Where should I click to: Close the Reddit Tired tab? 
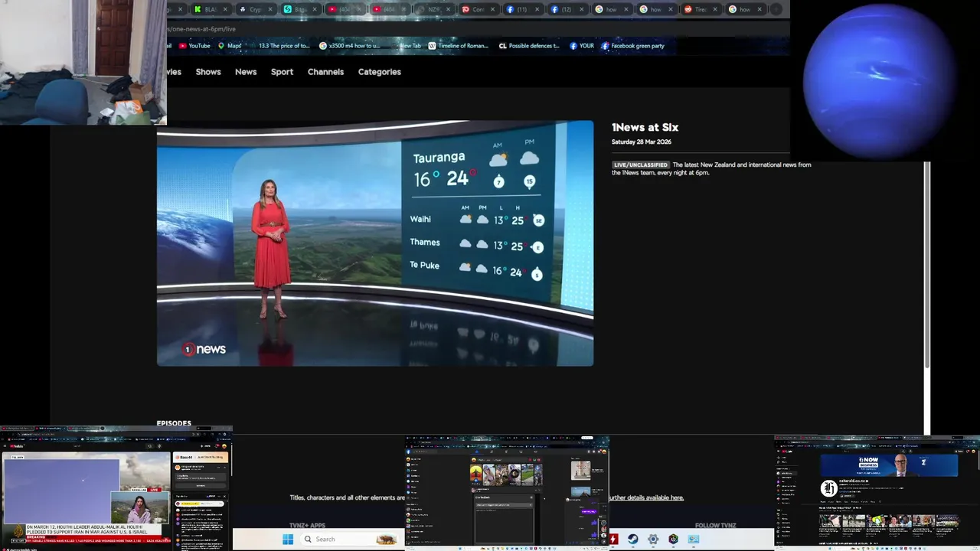pyautogui.click(x=714, y=9)
